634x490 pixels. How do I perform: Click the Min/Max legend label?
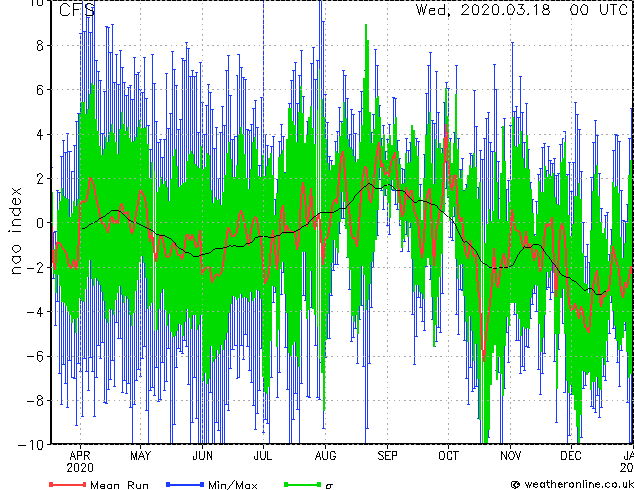pyautogui.click(x=232, y=485)
